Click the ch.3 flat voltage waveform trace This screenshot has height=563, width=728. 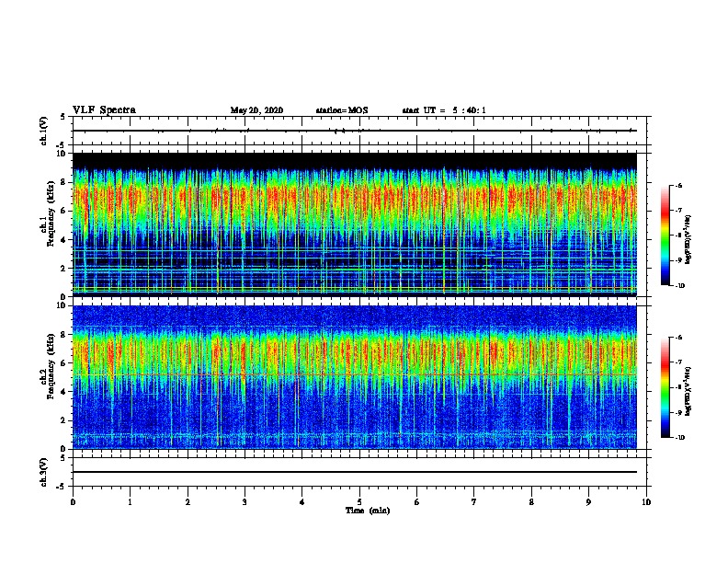tap(355, 472)
